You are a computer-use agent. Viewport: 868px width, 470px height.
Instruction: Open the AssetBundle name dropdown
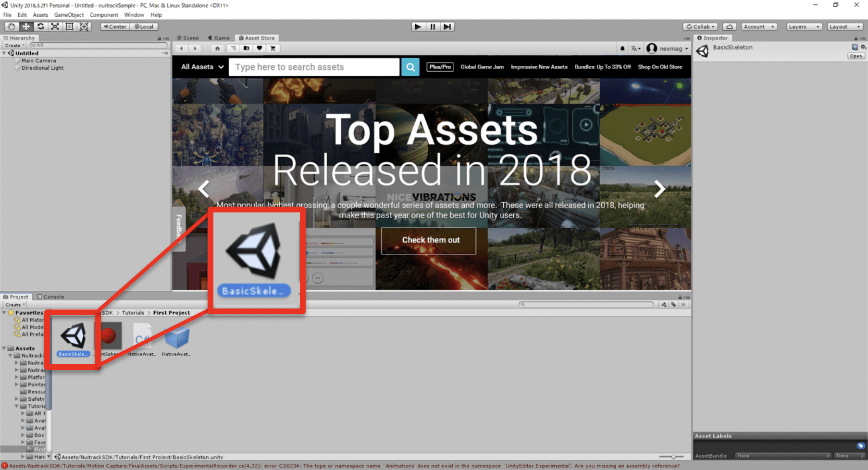tap(783, 456)
